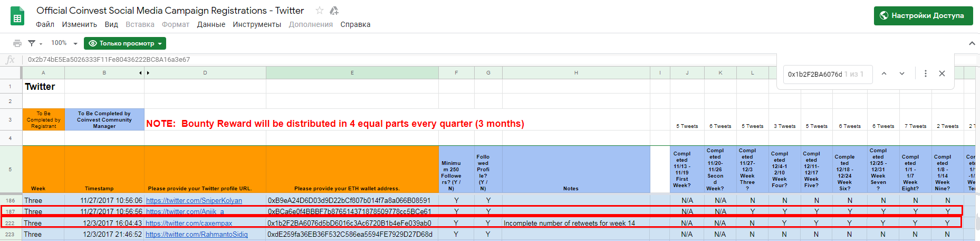Select the Bounty Reward note text

point(335,124)
